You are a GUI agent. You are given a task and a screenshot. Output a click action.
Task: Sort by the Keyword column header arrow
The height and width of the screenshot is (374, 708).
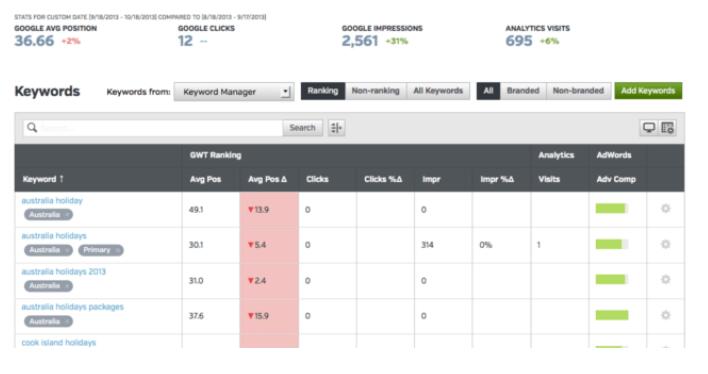tap(61, 179)
